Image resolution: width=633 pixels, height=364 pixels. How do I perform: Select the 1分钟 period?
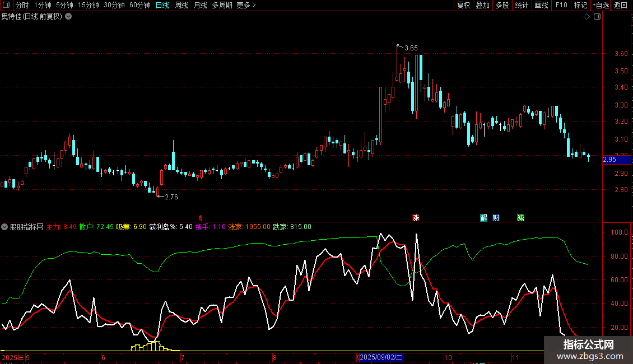pos(43,5)
